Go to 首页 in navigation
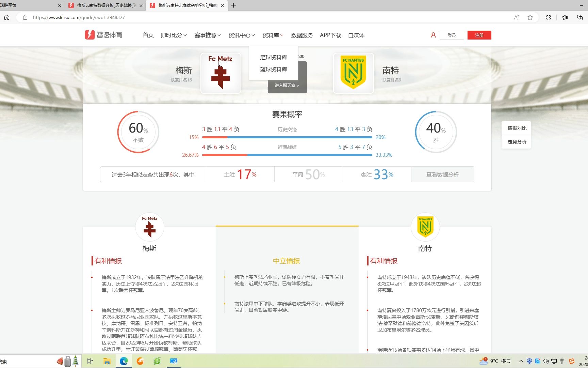 148,35
